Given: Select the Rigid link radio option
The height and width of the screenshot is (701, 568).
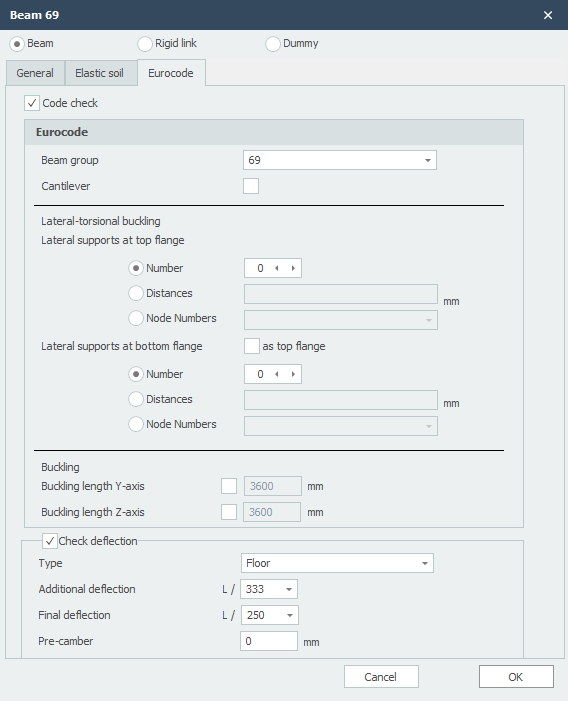Looking at the screenshot, I should click(145, 44).
